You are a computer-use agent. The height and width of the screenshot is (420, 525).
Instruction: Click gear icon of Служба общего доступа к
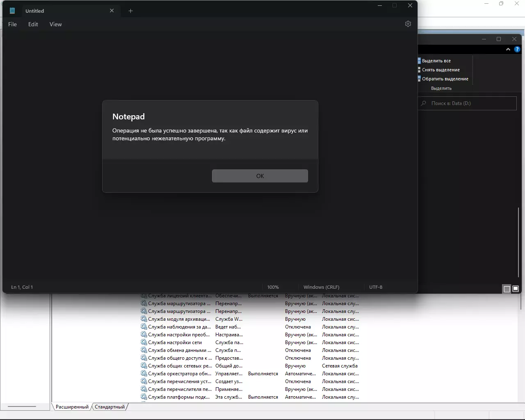(x=144, y=358)
